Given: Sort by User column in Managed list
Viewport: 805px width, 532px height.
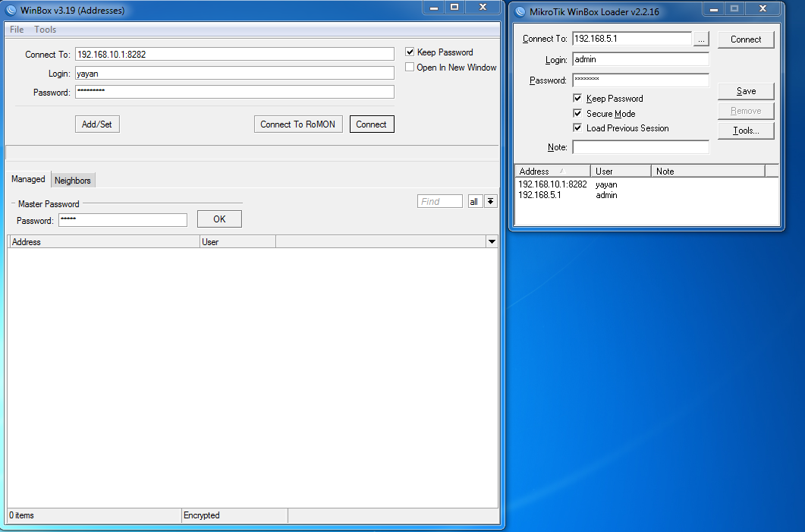Looking at the screenshot, I should coord(237,242).
